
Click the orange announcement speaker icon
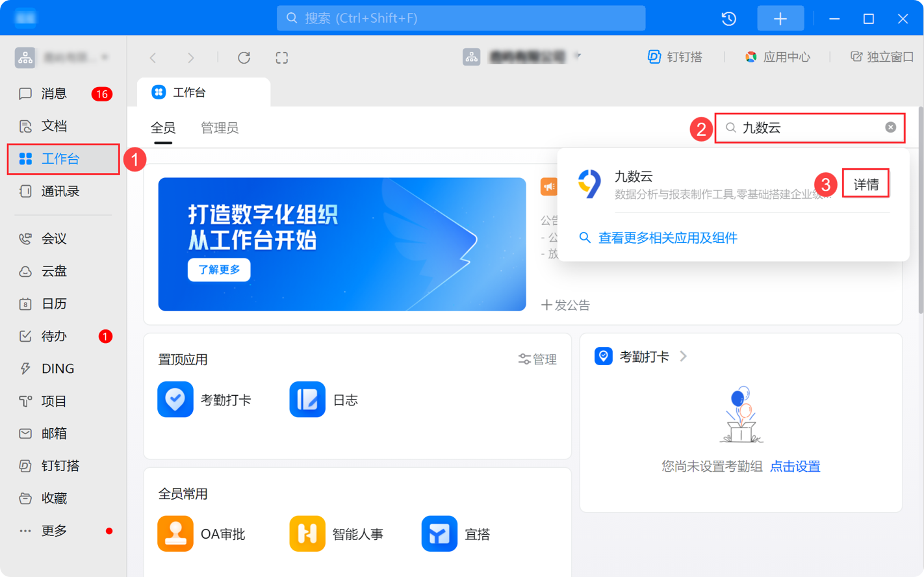coord(548,186)
